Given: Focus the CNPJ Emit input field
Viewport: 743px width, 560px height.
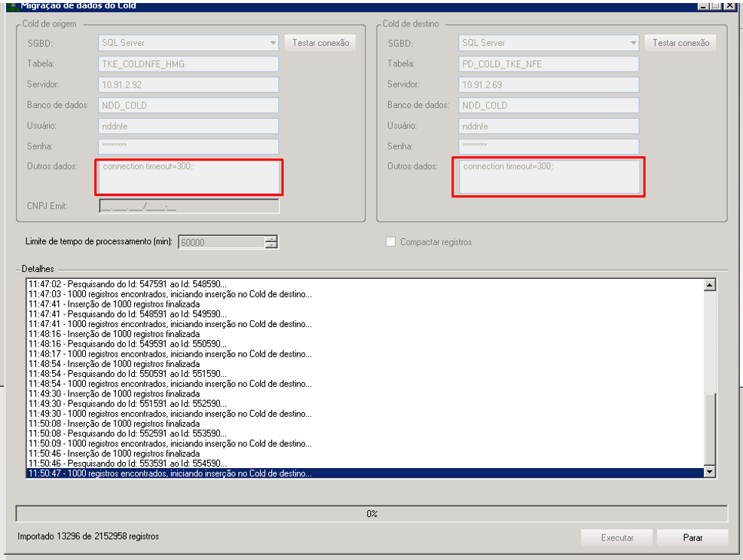Looking at the screenshot, I should (188, 206).
